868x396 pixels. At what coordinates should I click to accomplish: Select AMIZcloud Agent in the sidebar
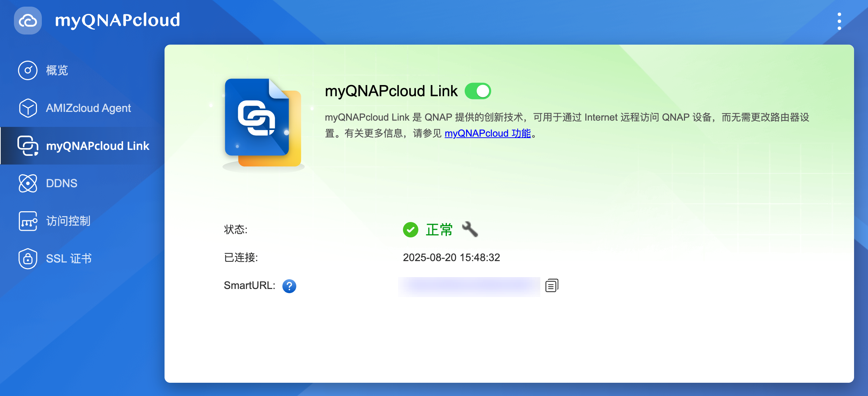tap(89, 108)
